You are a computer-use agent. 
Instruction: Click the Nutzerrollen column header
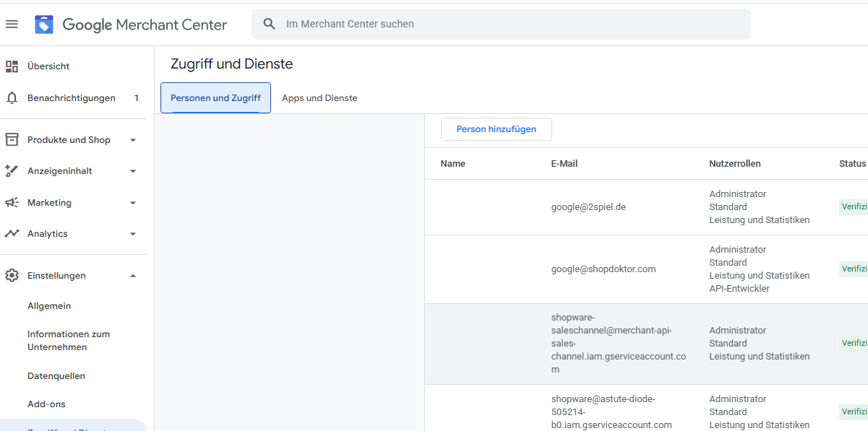[735, 164]
